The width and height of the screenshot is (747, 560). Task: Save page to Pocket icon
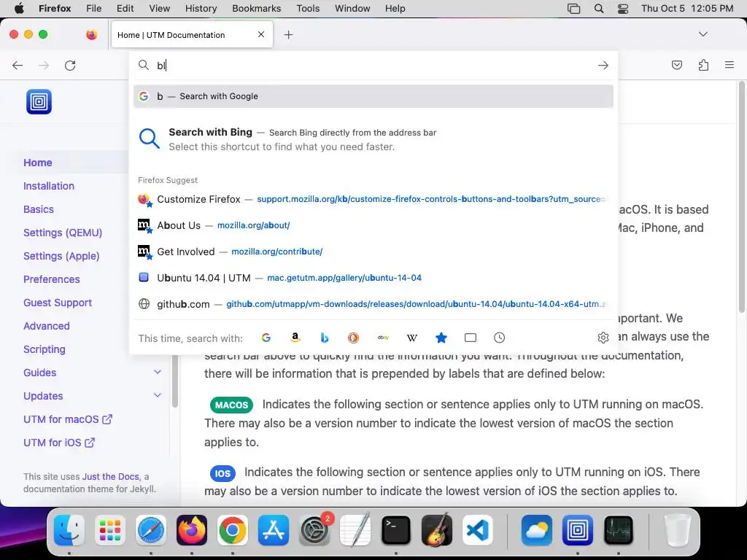(676, 65)
